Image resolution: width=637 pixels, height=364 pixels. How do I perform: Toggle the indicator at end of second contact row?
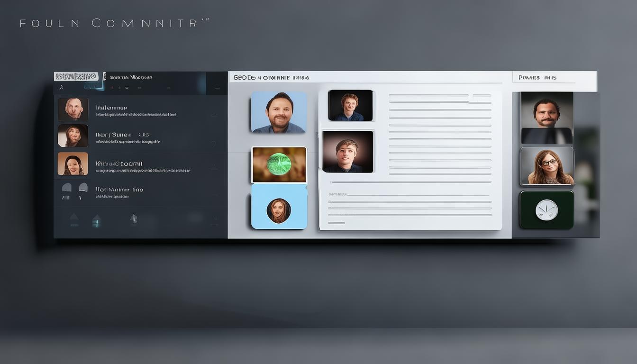coord(214,143)
